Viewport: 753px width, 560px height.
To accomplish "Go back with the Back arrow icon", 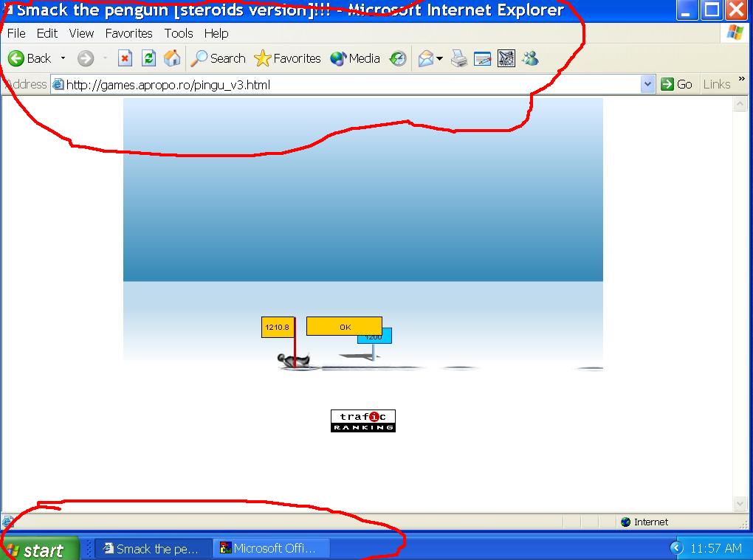I will (16, 58).
